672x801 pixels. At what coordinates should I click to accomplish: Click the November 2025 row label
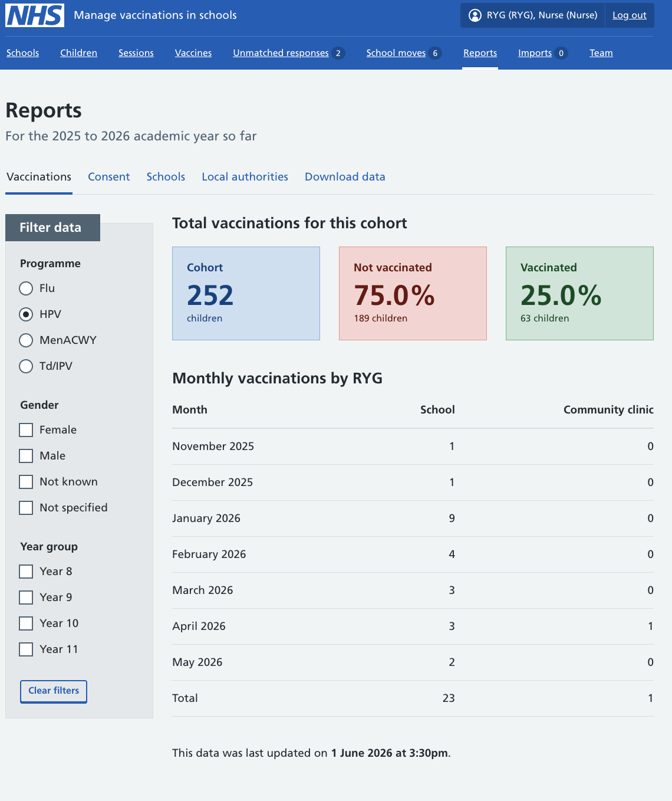click(213, 447)
